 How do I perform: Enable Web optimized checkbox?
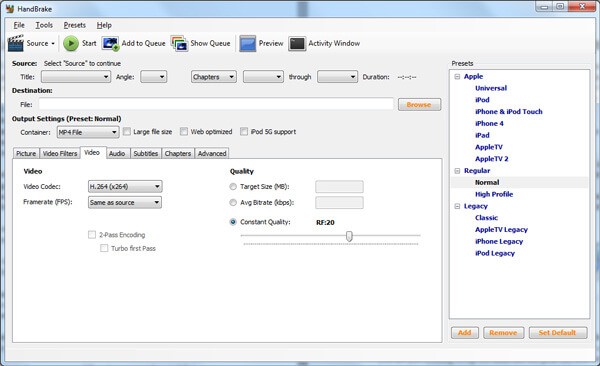pyautogui.click(x=184, y=132)
